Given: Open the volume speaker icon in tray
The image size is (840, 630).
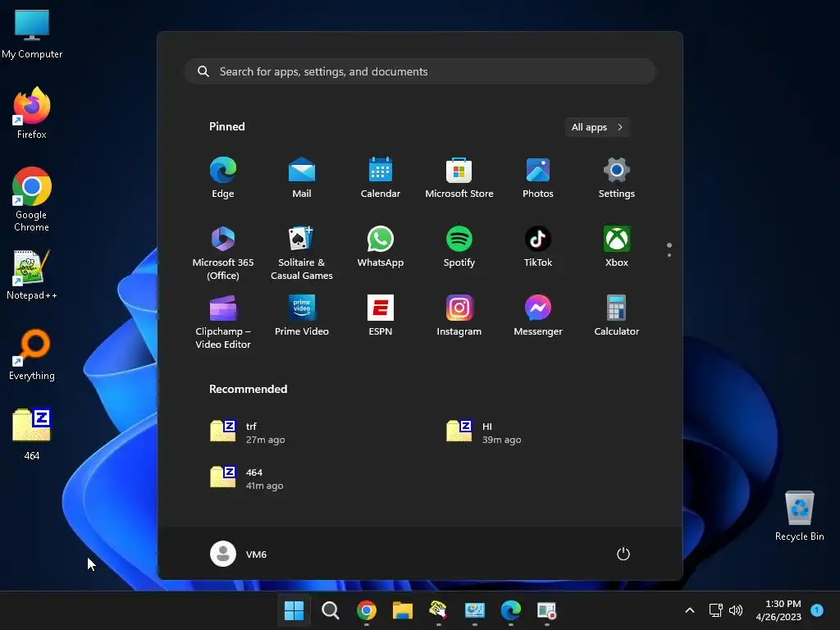Looking at the screenshot, I should [736, 610].
